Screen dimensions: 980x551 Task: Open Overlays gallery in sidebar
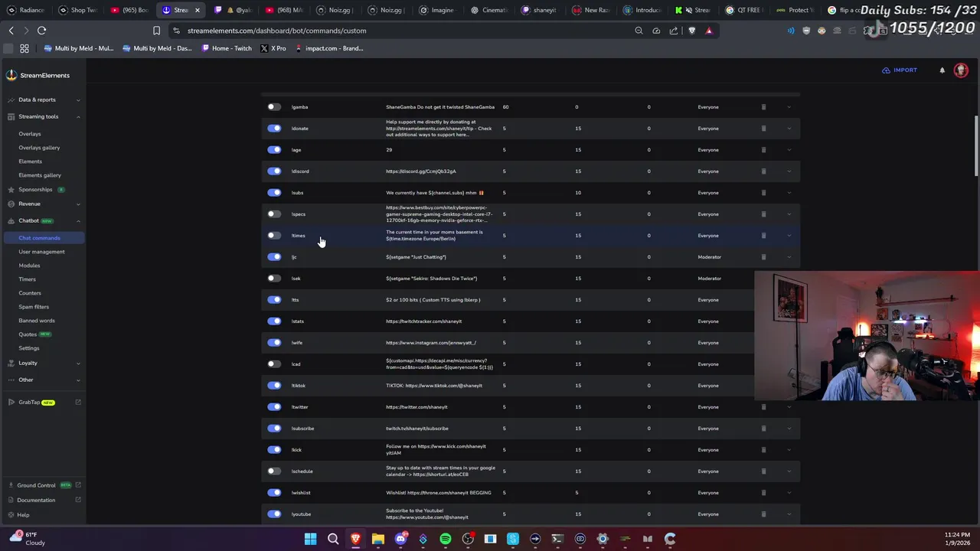coord(39,148)
